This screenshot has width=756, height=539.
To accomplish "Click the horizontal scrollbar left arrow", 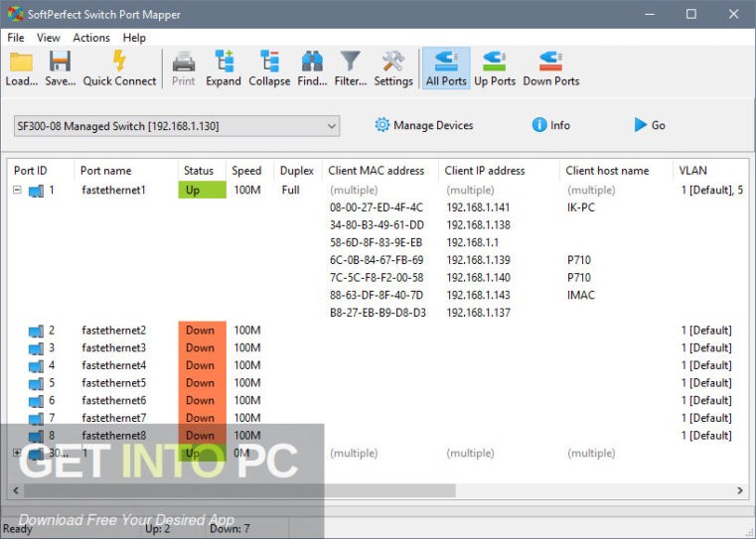I will point(16,490).
